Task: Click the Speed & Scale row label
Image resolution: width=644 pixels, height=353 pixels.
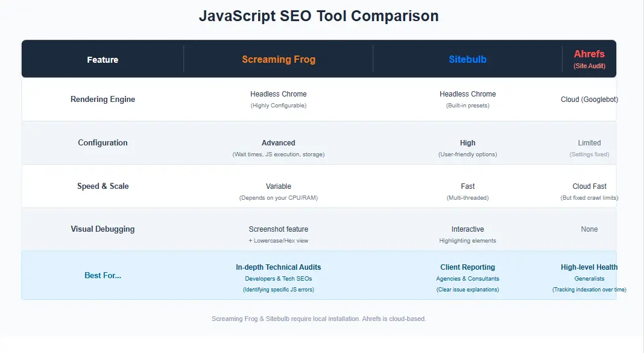Action: [103, 186]
